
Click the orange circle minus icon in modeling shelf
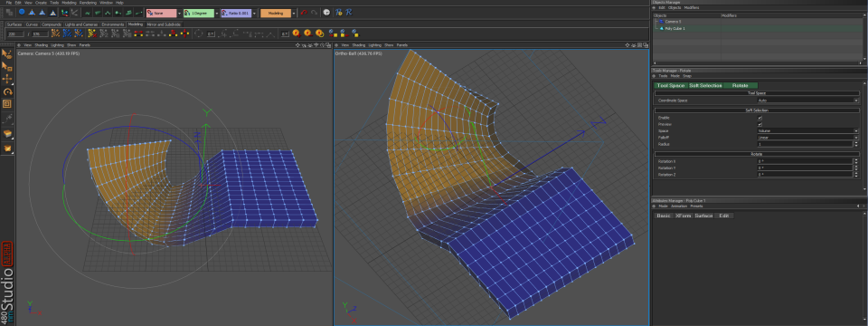[307, 34]
